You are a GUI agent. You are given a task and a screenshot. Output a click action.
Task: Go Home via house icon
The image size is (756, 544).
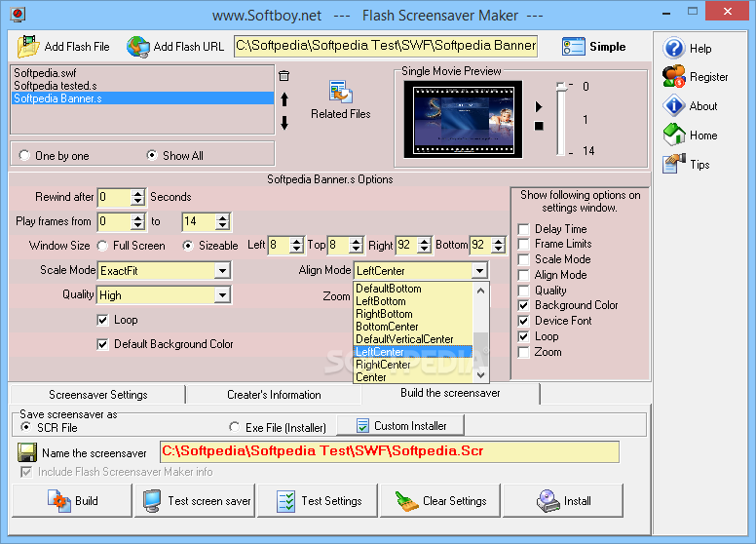tap(673, 135)
